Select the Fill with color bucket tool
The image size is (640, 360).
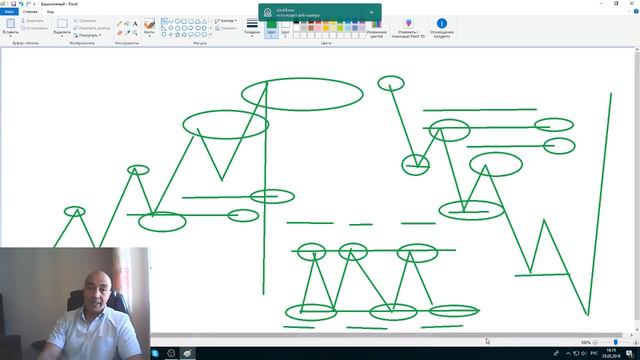pyautogui.click(x=127, y=24)
